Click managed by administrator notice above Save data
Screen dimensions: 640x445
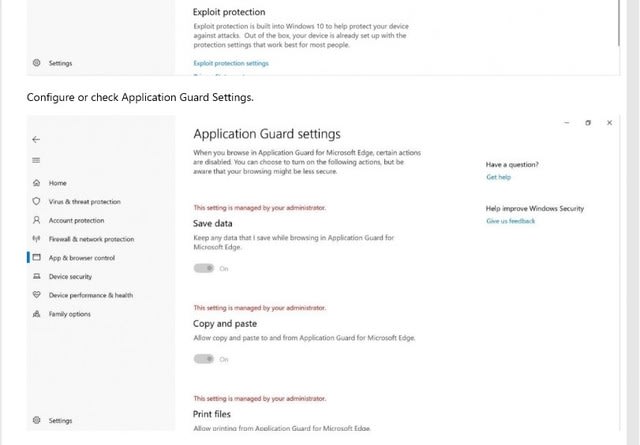[260, 208]
